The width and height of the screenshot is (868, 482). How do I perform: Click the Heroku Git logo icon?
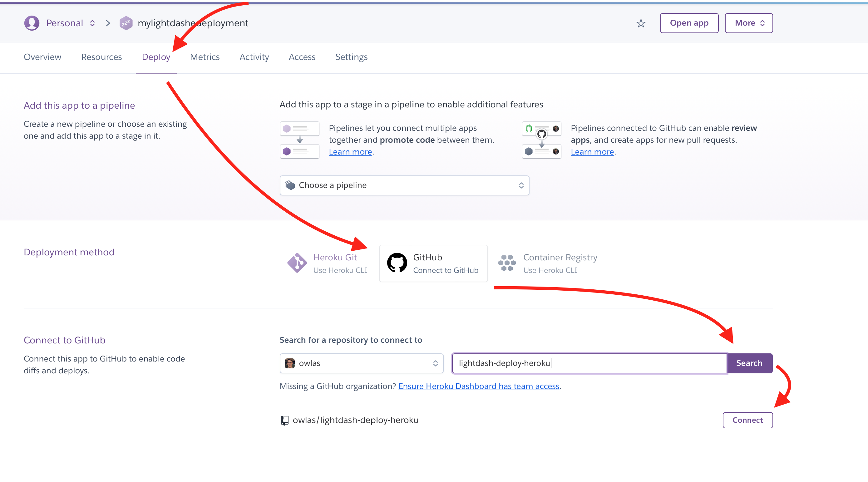297,263
